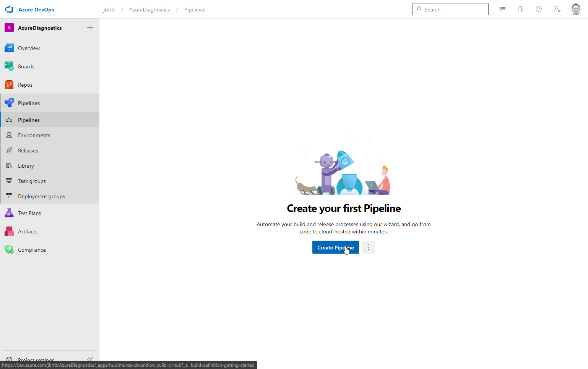The height and width of the screenshot is (369, 588).
Task: Open Overview in the sidebar
Action: (50, 48)
